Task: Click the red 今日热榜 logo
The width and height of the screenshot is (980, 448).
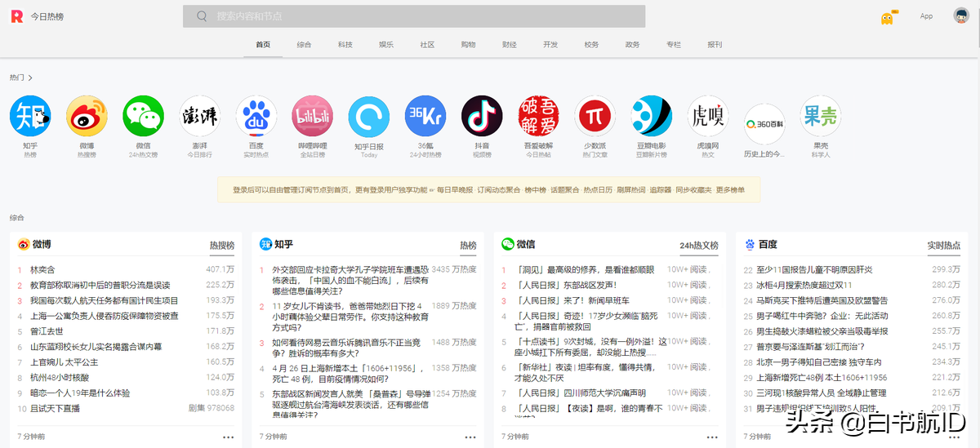Action: 16,16
